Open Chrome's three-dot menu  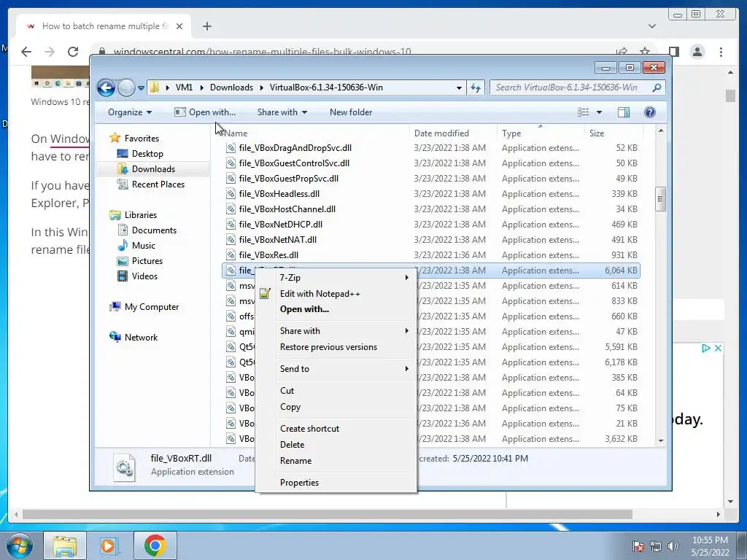[721, 52]
